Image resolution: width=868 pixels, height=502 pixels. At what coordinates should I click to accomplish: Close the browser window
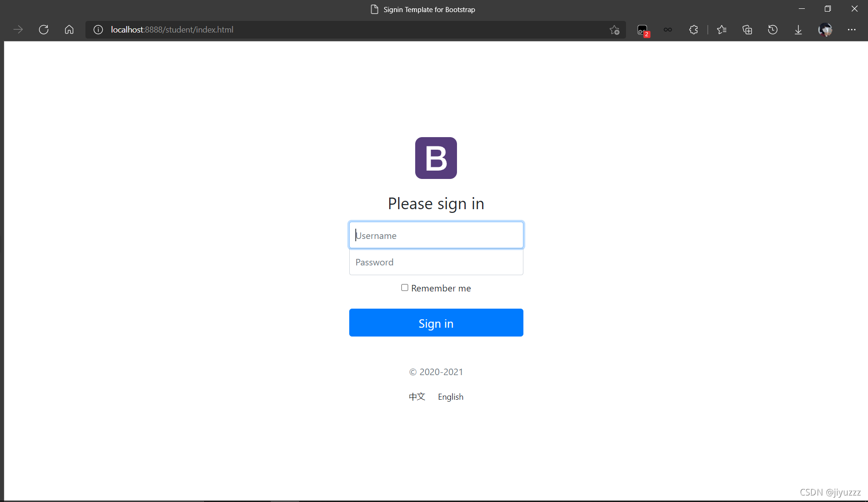855,9
